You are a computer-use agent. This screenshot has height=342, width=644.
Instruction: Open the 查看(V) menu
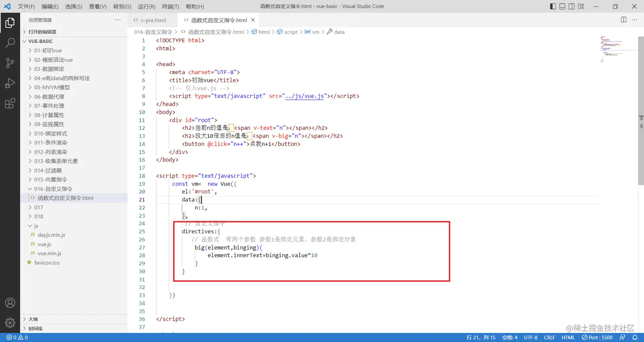click(98, 6)
